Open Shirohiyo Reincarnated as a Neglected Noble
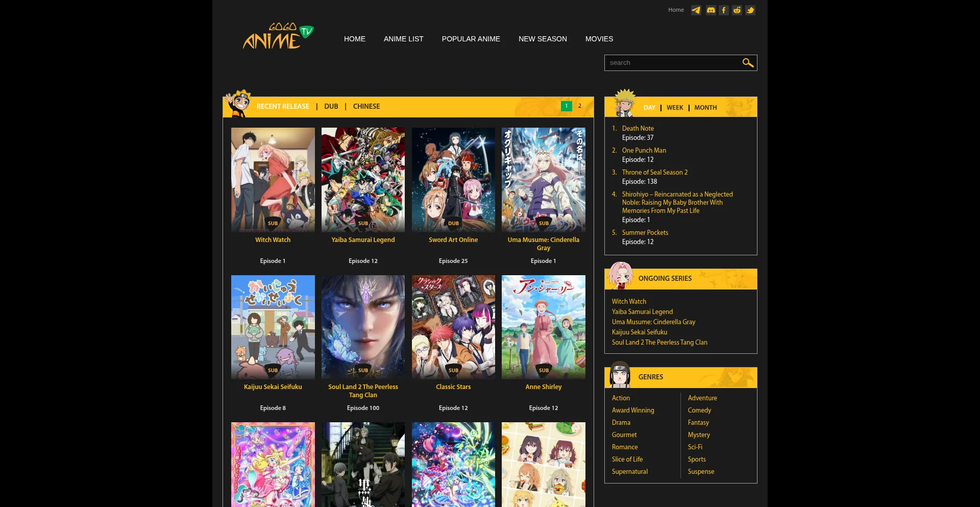 (677, 203)
